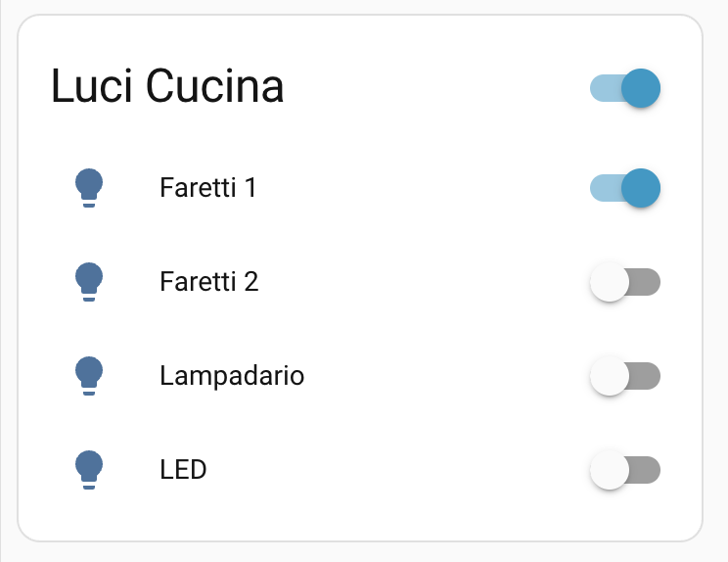
Task: Tap the white knob of Lampadario switch
Action: 610,376
